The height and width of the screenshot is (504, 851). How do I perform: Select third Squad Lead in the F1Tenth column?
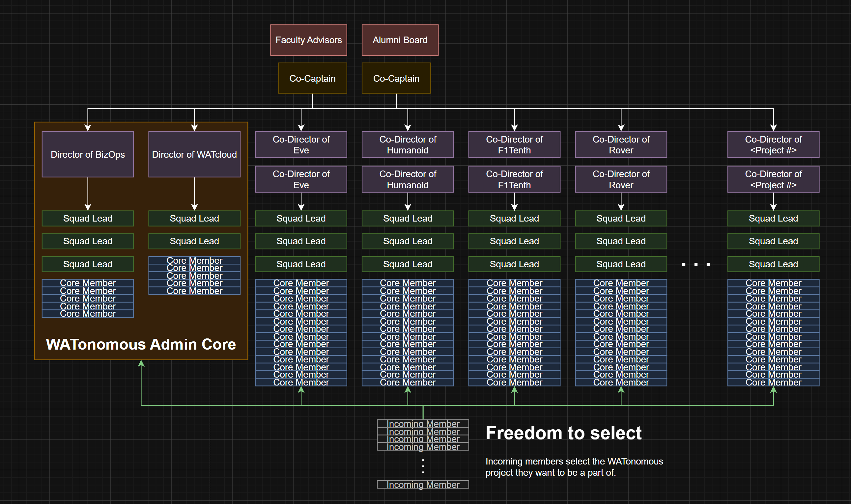[x=515, y=264]
